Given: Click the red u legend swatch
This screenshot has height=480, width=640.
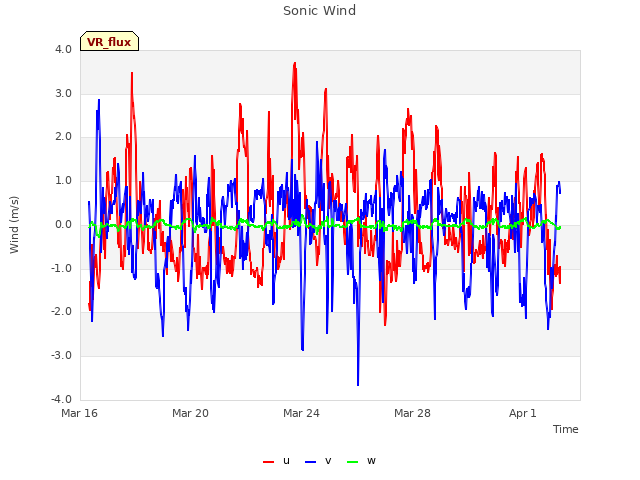Looking at the screenshot, I should [x=269, y=462].
